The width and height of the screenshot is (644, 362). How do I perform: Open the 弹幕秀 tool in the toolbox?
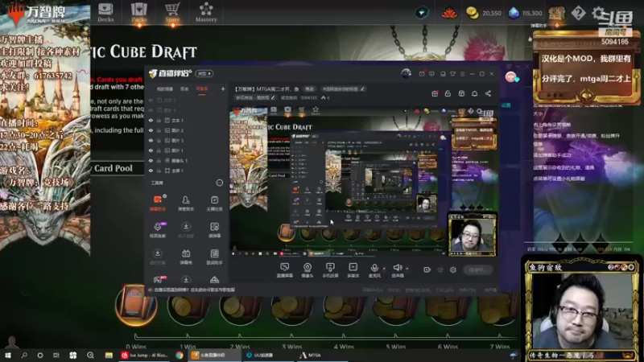[x=186, y=257]
